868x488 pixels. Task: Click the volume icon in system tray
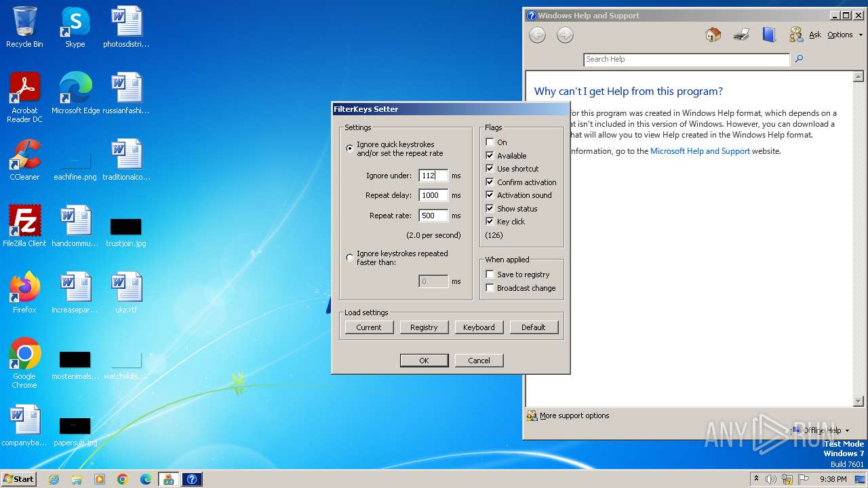coord(771,479)
